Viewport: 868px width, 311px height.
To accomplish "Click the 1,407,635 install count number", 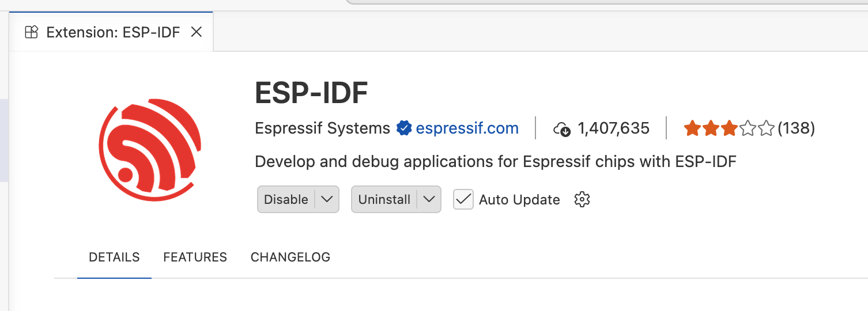I will [x=613, y=128].
